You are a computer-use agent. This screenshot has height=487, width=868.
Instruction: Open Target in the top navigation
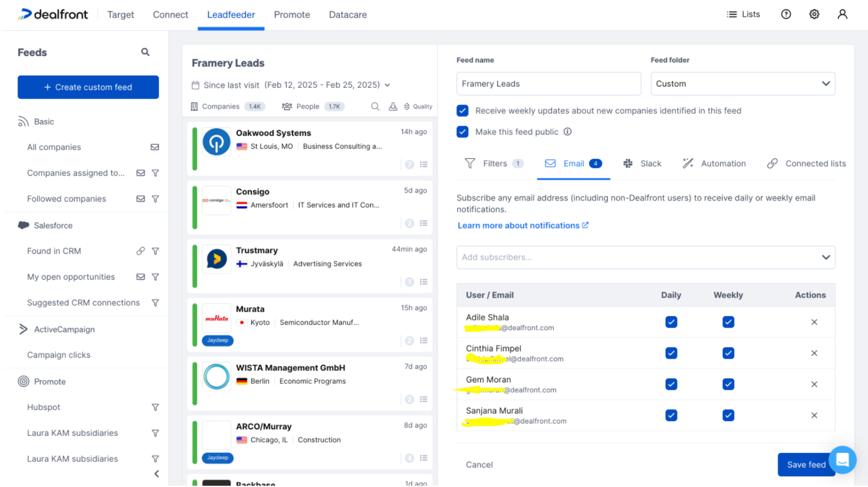(x=120, y=15)
